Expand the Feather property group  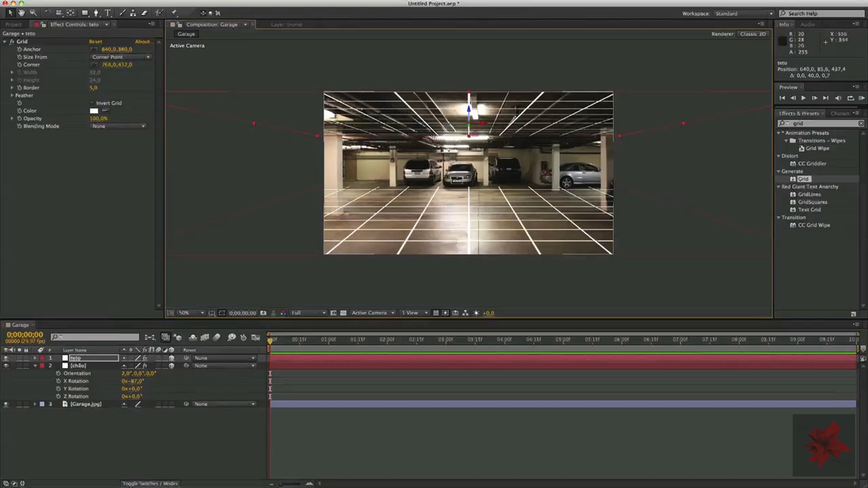[x=12, y=95]
